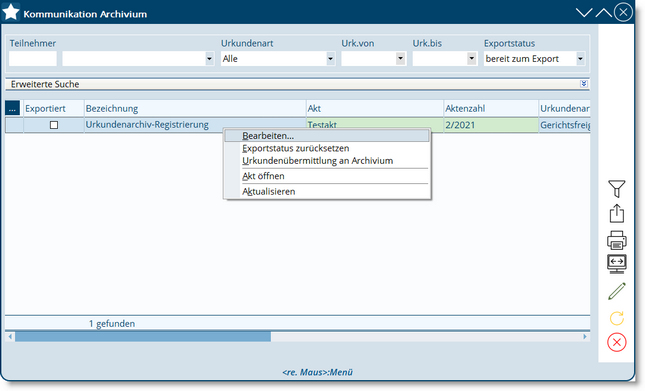The height and width of the screenshot is (391, 645).
Task: Open the Teilnehmer dropdown list
Action: tap(209, 59)
